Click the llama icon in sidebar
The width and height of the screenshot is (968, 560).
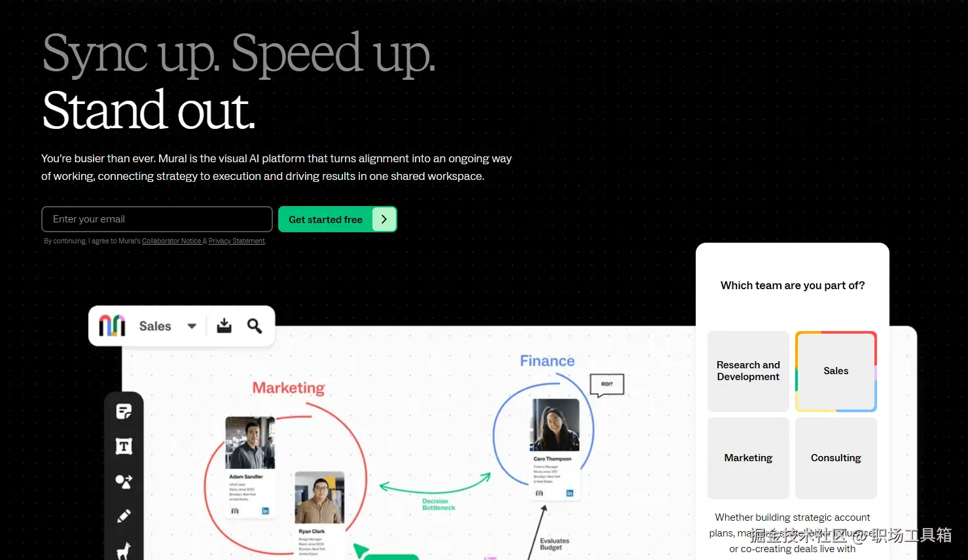pos(124,551)
